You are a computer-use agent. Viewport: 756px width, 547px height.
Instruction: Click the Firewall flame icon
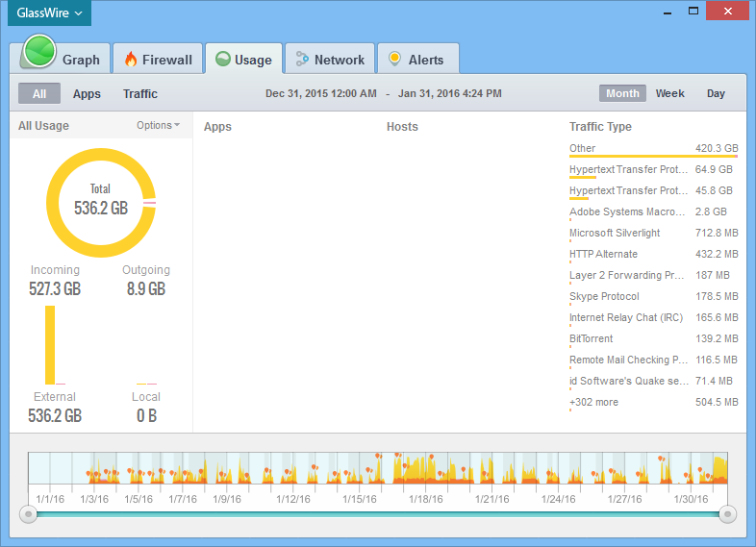tap(131, 60)
